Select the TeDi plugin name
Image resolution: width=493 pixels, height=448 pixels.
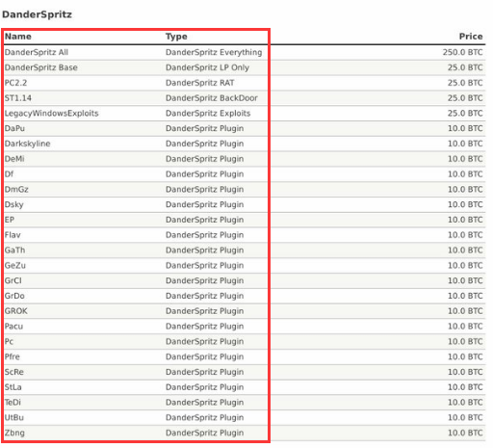click(13, 403)
